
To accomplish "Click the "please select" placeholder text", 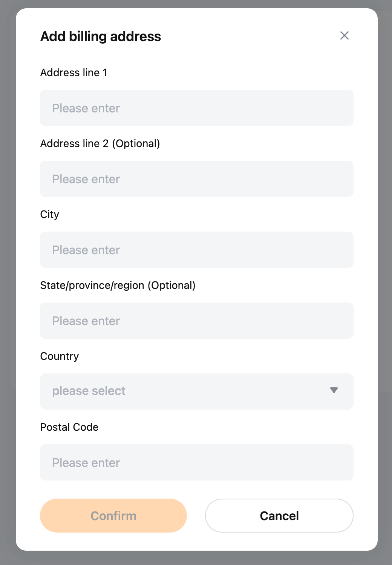I will tap(89, 391).
